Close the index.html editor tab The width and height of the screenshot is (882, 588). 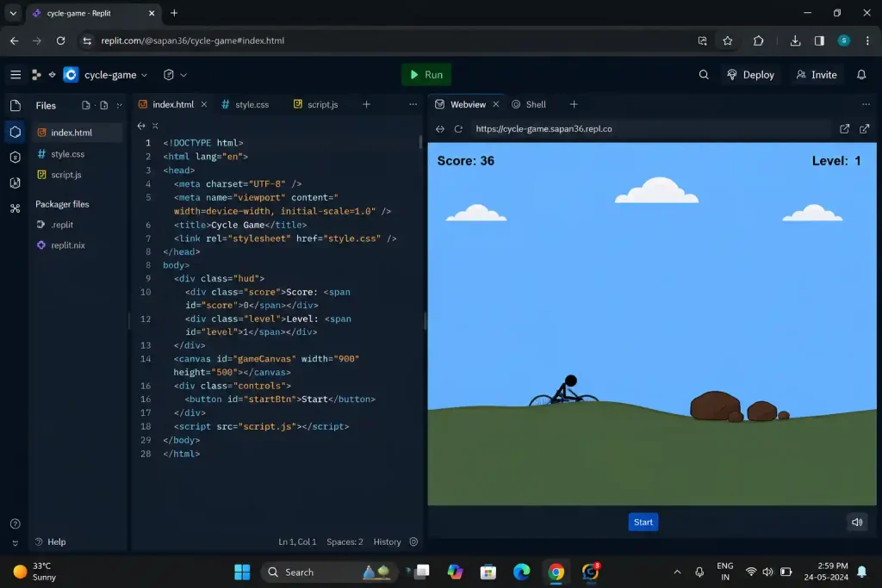tap(204, 104)
